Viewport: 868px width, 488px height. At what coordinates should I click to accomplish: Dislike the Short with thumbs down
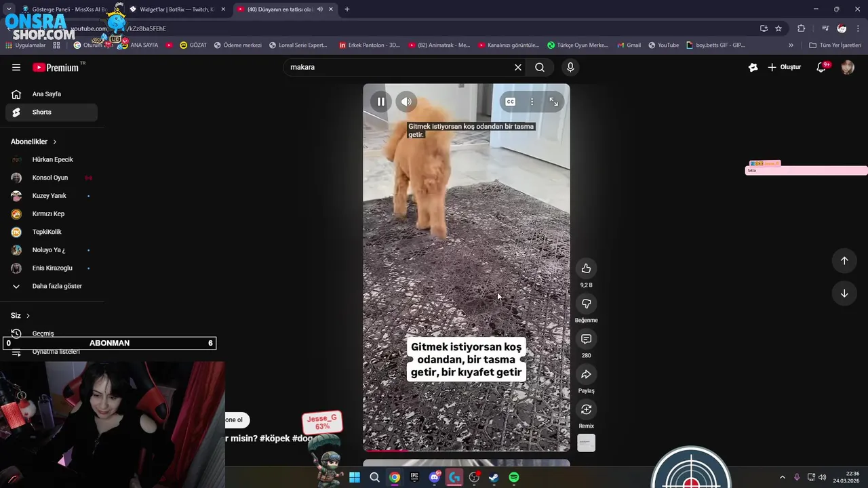click(x=587, y=304)
